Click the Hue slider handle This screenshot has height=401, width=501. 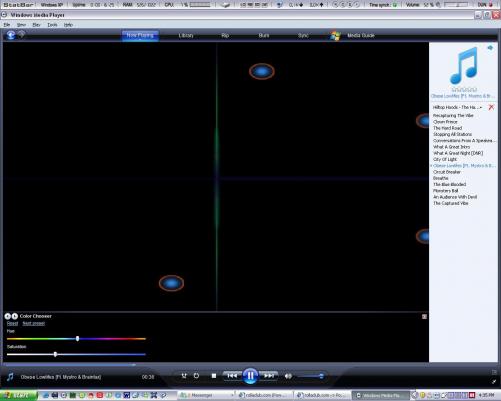pos(77,338)
